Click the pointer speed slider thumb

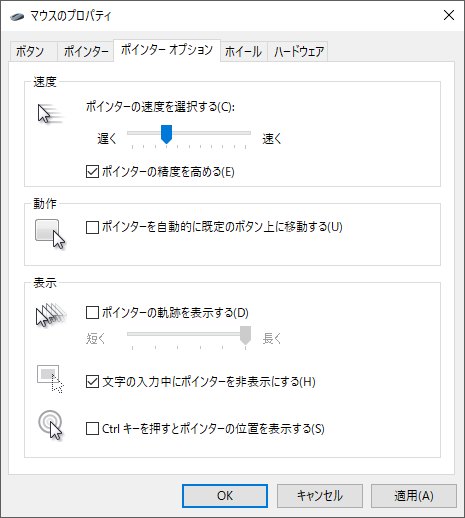tap(166, 134)
